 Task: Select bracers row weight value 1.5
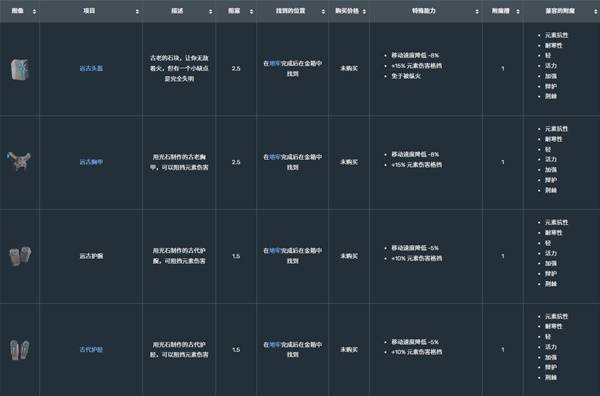click(x=236, y=256)
